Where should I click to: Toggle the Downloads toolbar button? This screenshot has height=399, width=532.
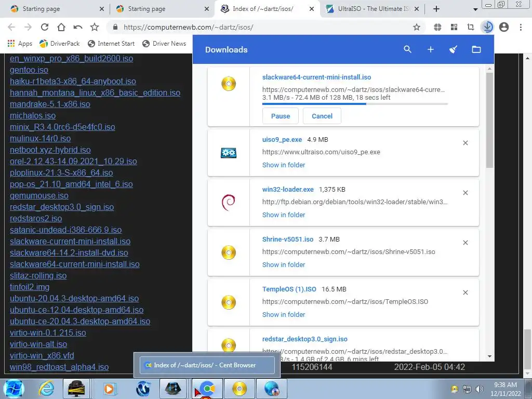(487, 27)
